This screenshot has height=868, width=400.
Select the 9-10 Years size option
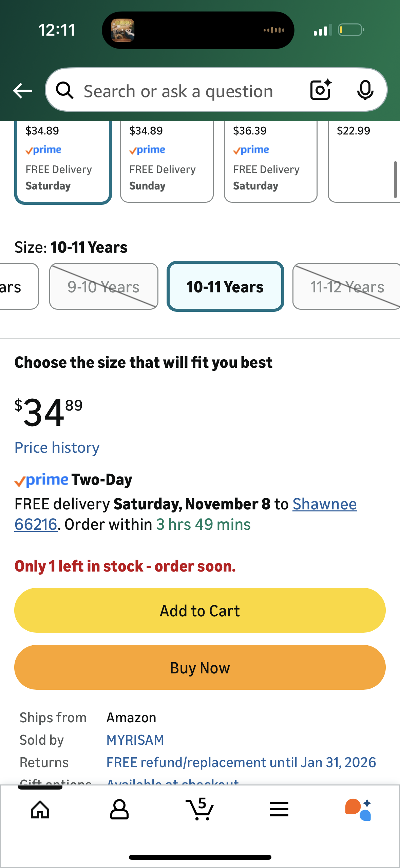103,287
